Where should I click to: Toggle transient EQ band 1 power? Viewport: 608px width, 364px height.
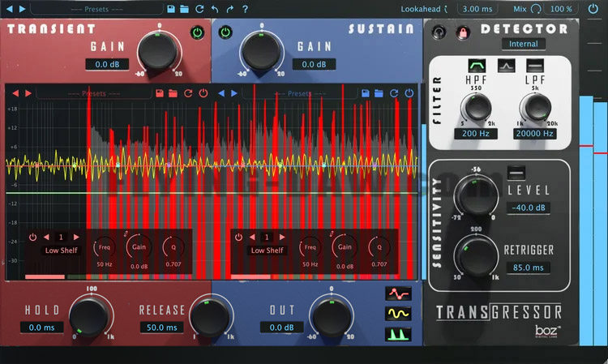[x=33, y=238]
